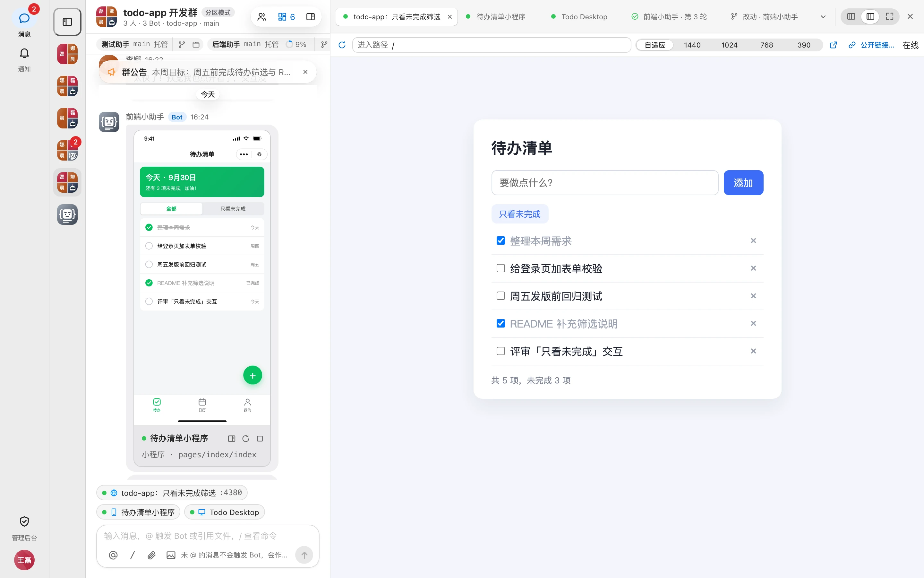
Task: Click the @ mention icon in composer
Action: tap(113, 555)
